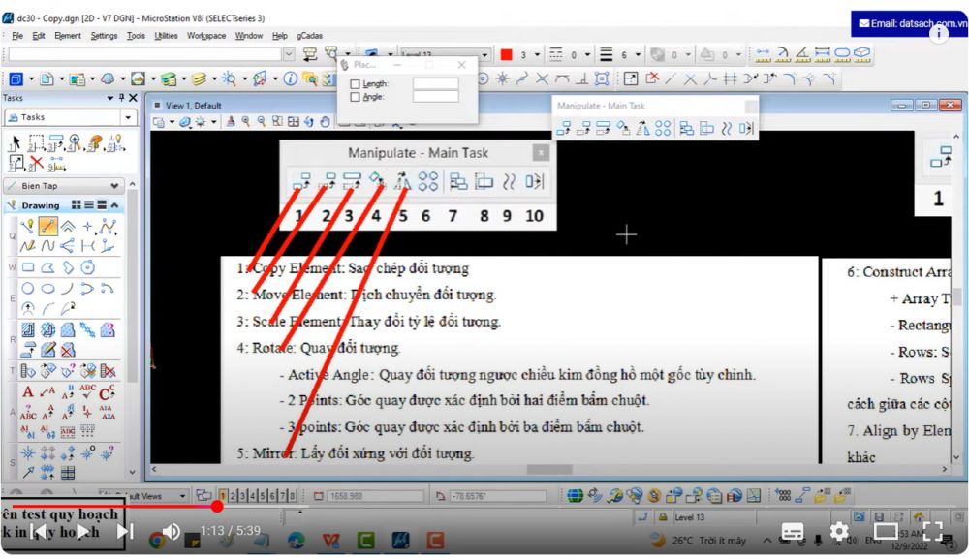The image size is (969, 560).
Task: Select the Place Text tool (red A)
Action: pyautogui.click(x=28, y=392)
